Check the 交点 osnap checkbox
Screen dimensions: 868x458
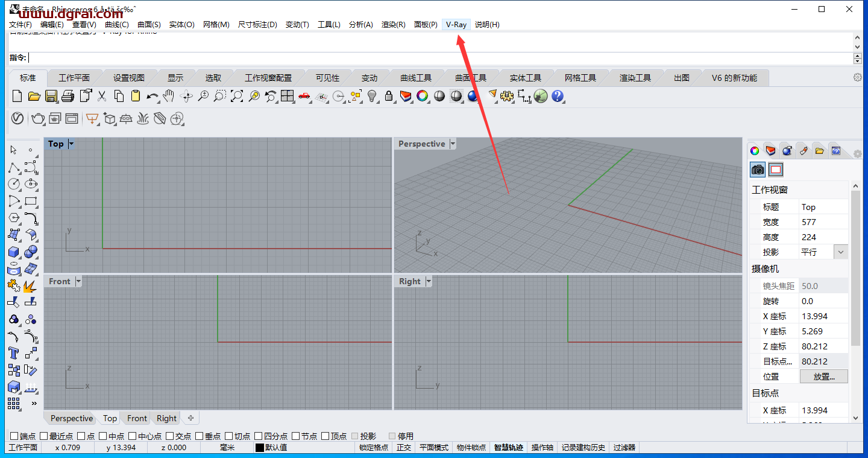(x=170, y=436)
